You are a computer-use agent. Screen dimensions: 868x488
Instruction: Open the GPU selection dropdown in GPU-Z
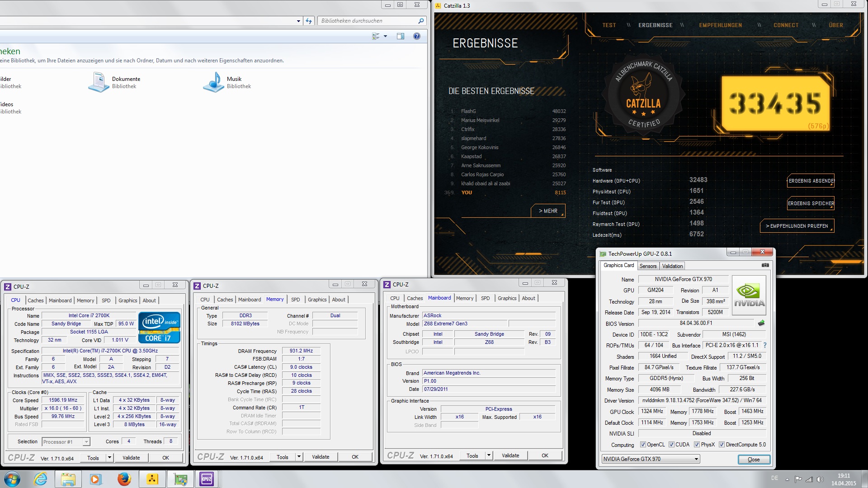point(651,459)
